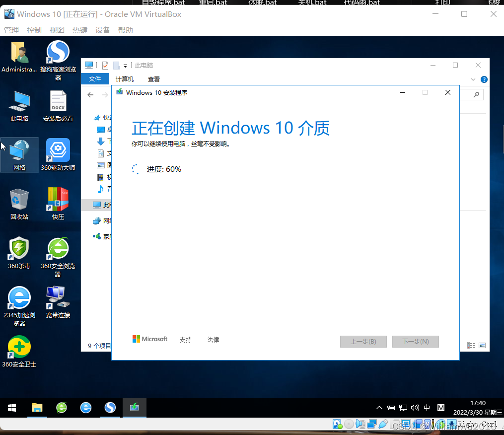Open VirtualBox 管理 menu

pyautogui.click(x=11, y=30)
